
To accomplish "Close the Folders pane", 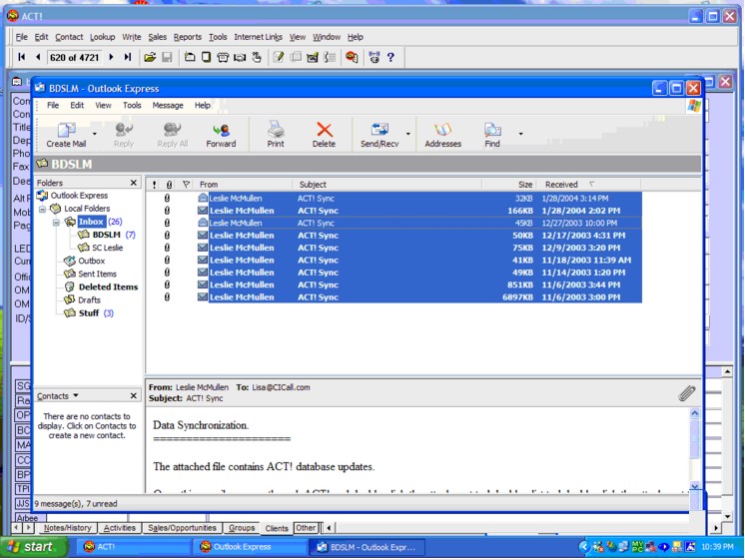I will click(134, 183).
